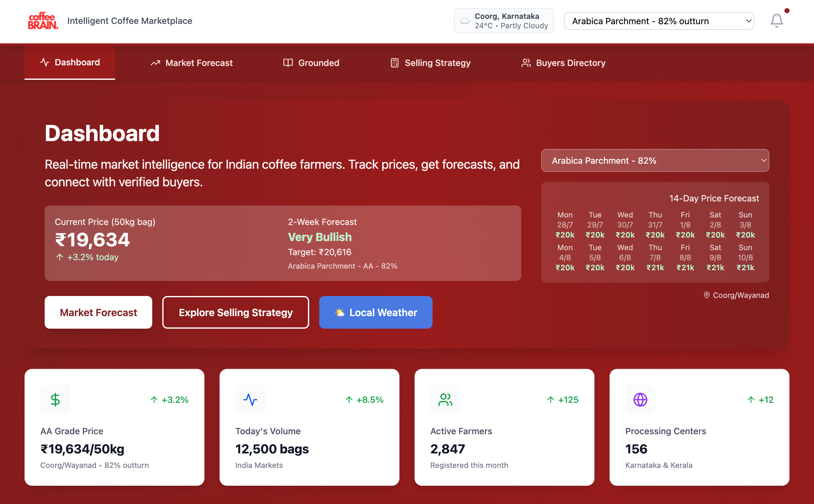Select the Dashboard tab
The image size is (814, 504).
click(x=70, y=62)
